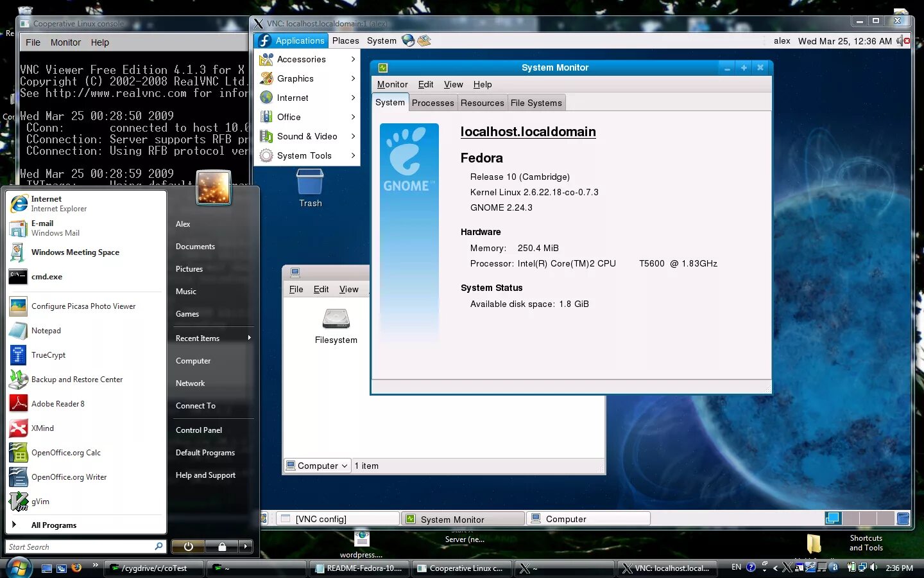Switch to the File Systems tab
The height and width of the screenshot is (578, 924).
click(x=536, y=103)
